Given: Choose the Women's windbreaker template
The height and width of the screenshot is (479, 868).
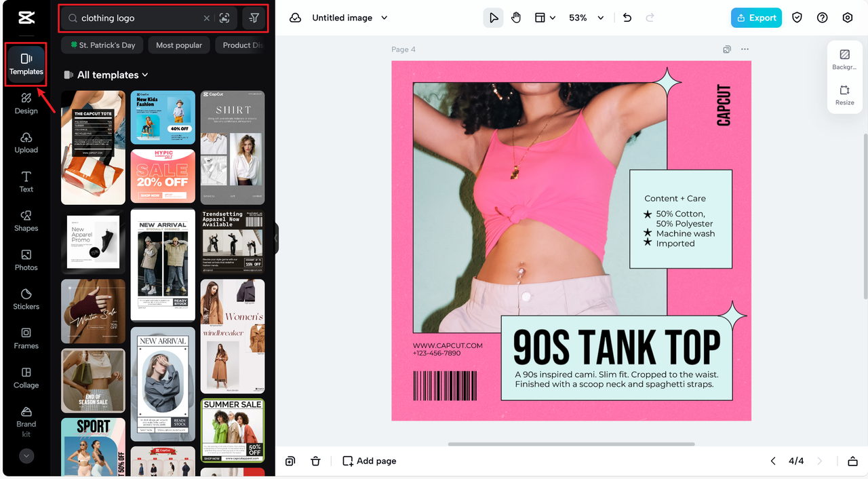Looking at the screenshot, I should (233, 336).
